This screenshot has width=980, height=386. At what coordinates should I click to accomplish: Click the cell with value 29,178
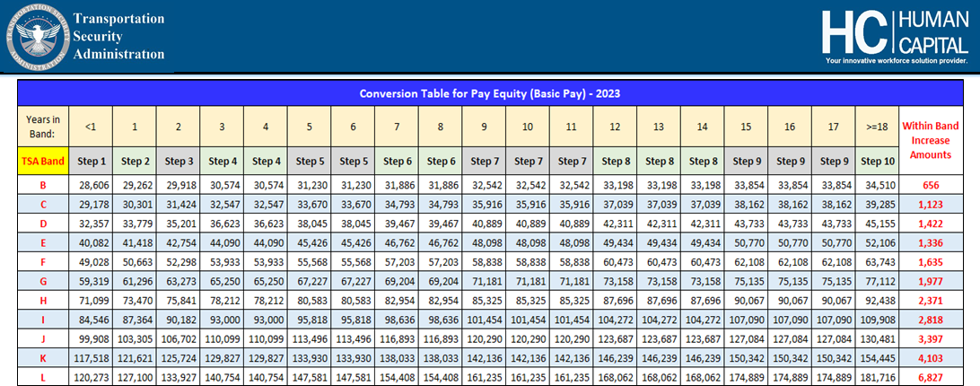point(91,204)
